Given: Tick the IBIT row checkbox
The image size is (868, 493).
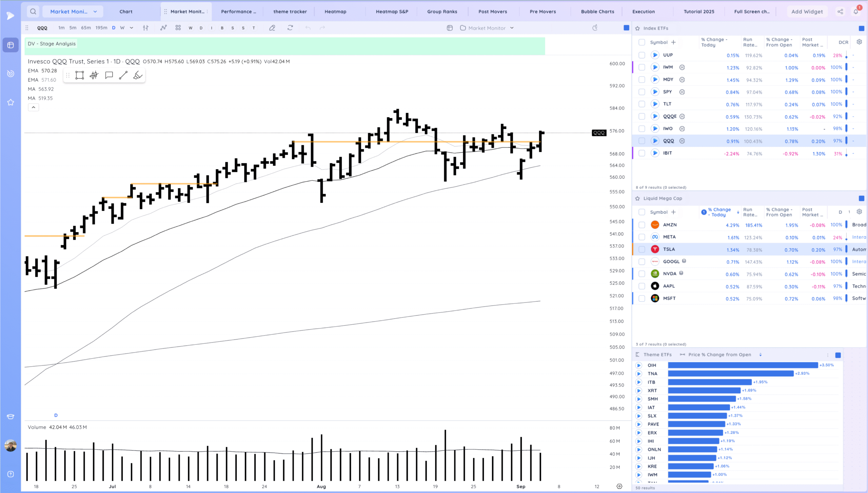Looking at the screenshot, I should click(x=642, y=153).
